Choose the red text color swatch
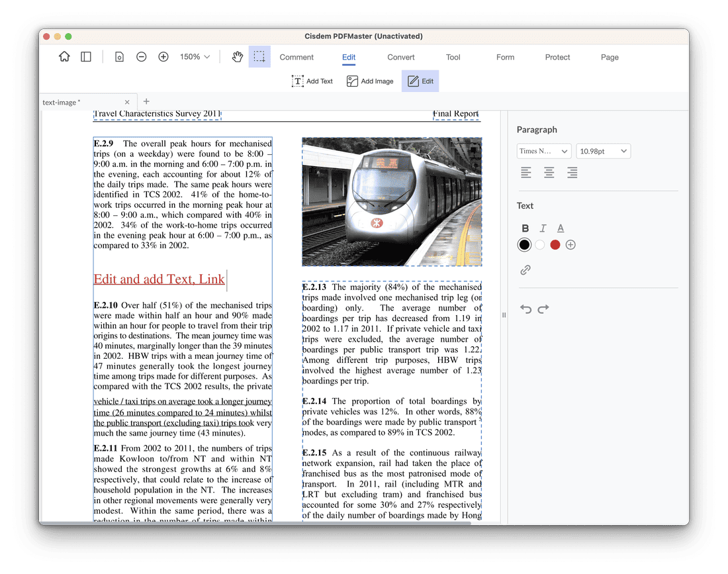 (555, 245)
